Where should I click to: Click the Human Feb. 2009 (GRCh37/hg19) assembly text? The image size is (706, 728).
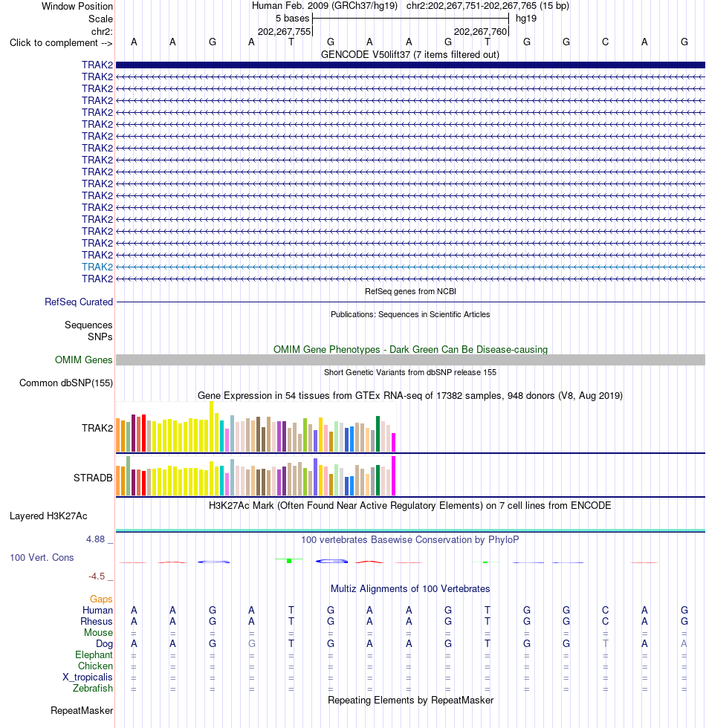325,6
